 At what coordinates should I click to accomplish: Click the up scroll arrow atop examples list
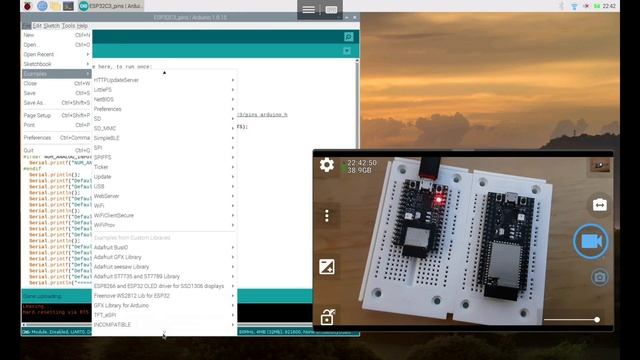(164, 73)
